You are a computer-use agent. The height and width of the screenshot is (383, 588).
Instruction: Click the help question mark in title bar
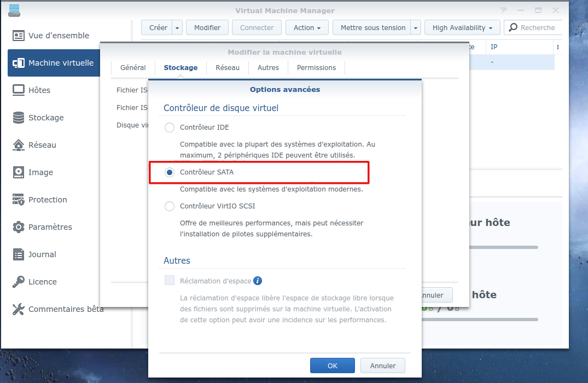tap(503, 10)
